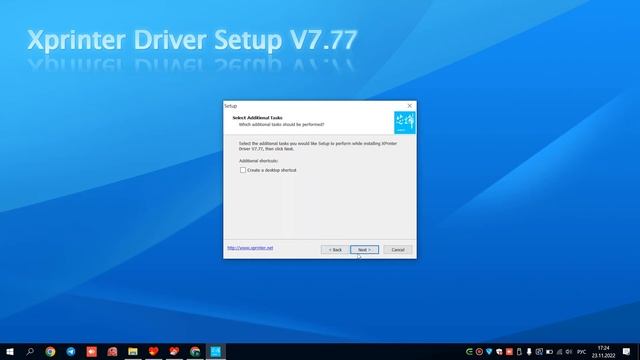
Task: Open the red heart app on taskbar
Action: (x=153, y=351)
